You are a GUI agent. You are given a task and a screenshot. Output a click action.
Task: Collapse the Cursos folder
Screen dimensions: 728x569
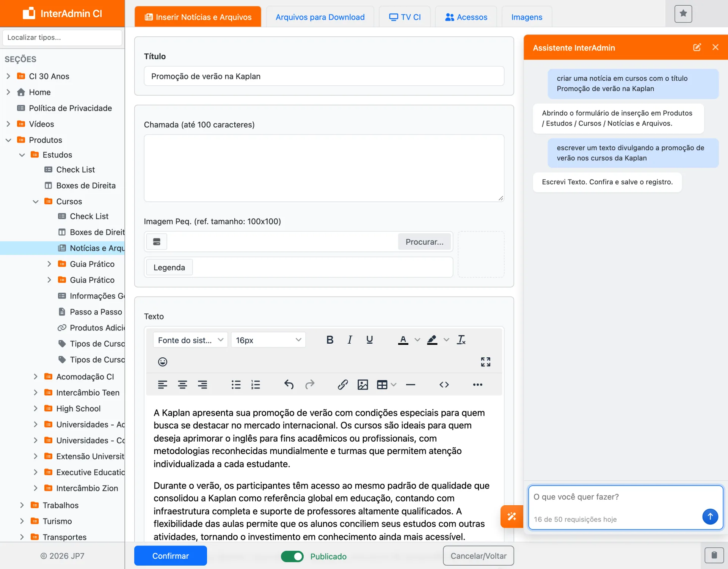(x=36, y=201)
